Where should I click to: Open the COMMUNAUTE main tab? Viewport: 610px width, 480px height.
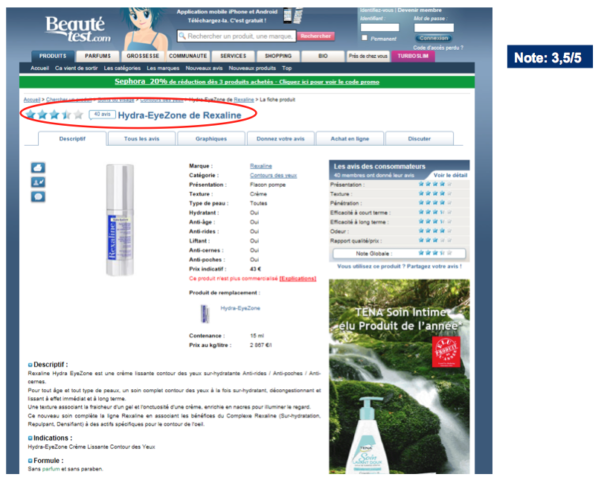coord(188,56)
